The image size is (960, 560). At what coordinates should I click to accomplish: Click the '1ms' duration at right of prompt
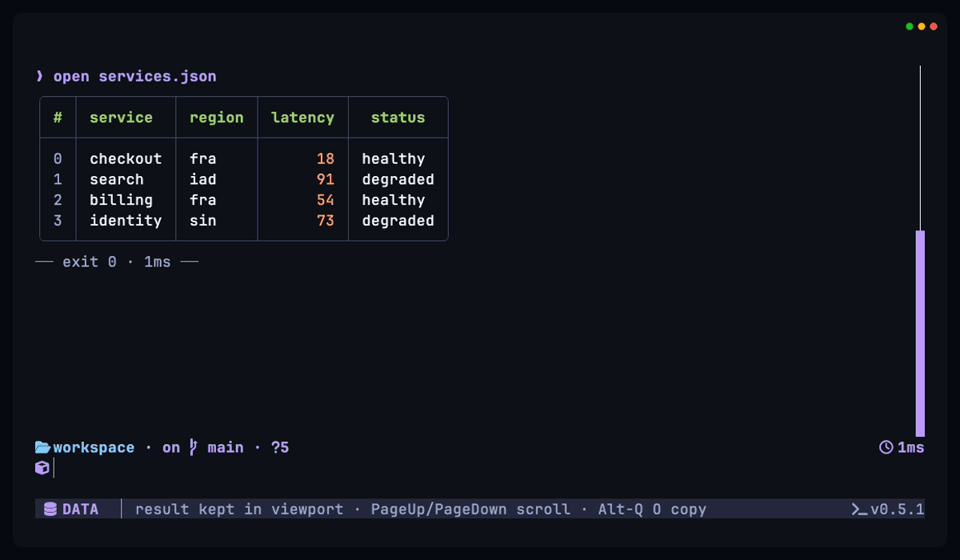[x=911, y=447]
